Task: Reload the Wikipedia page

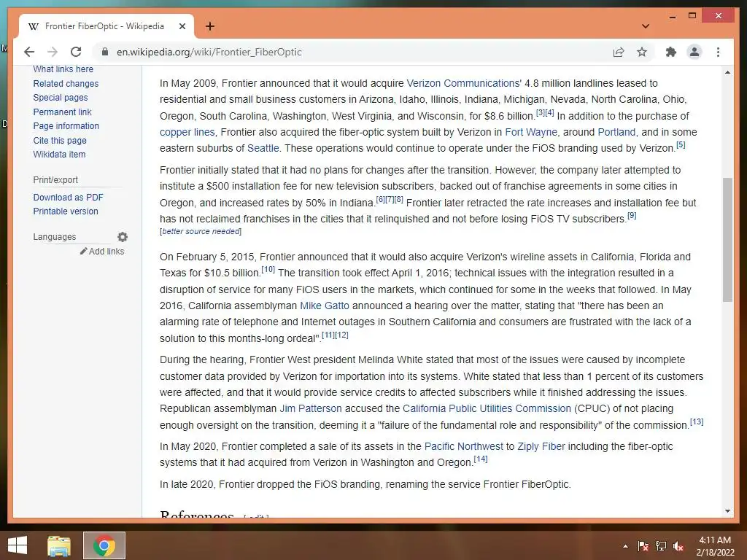Action: coord(76,52)
